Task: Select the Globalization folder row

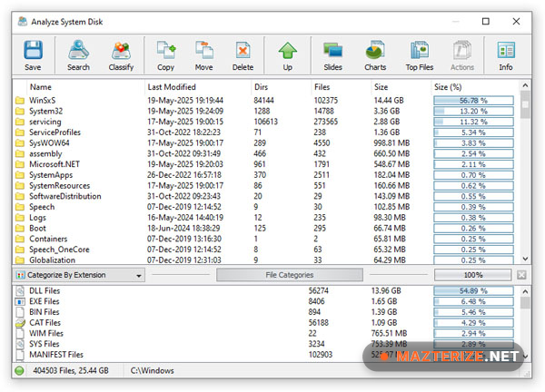Action: (265, 260)
